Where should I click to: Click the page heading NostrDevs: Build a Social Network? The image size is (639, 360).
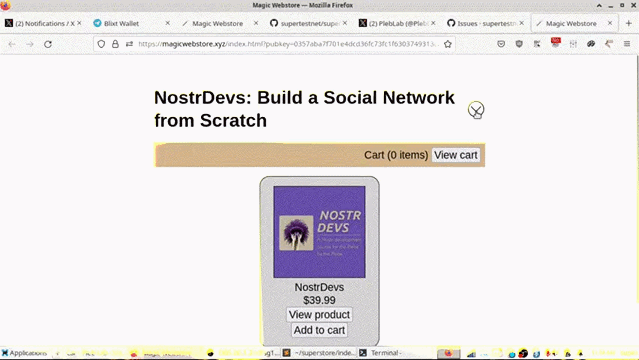(x=304, y=109)
